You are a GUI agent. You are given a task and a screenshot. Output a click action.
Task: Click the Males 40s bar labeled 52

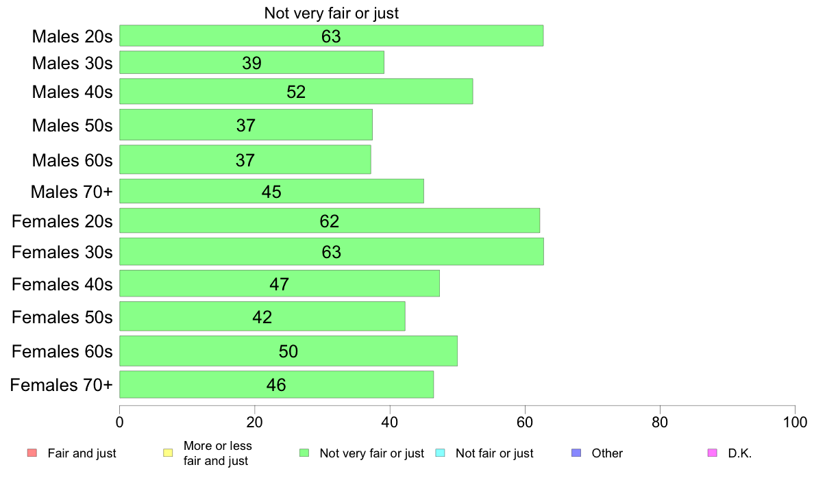[296, 91]
